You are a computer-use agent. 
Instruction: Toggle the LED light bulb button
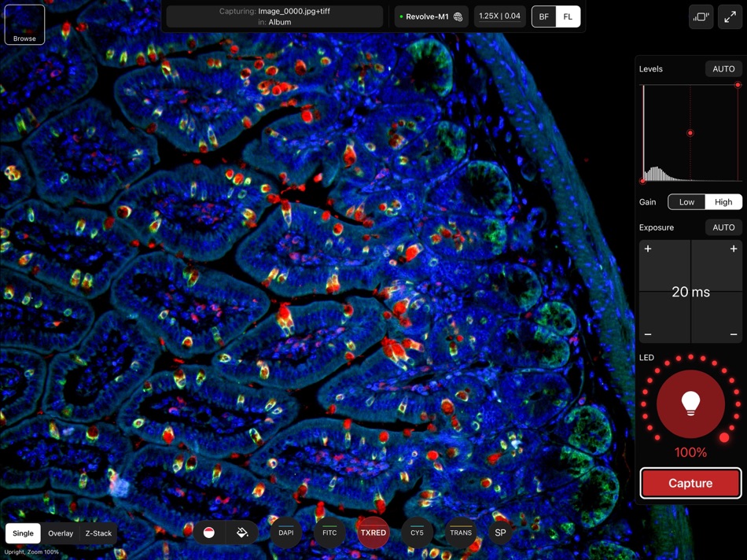[691, 403]
